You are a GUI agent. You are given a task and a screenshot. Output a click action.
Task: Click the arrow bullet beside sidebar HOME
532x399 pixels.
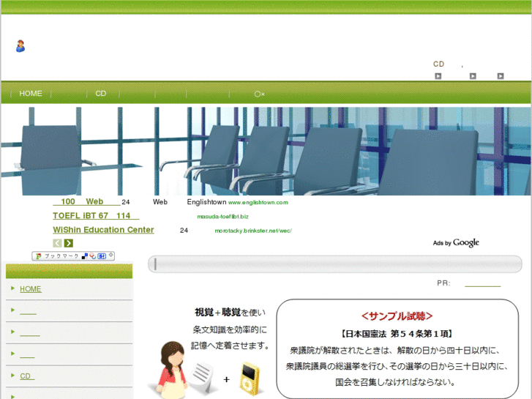click(12, 288)
